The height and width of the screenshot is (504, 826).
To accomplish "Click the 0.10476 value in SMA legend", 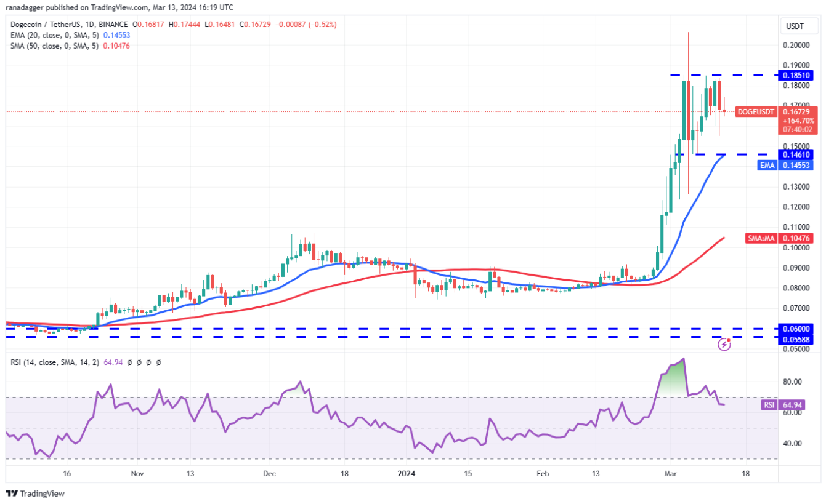I will (x=117, y=46).
